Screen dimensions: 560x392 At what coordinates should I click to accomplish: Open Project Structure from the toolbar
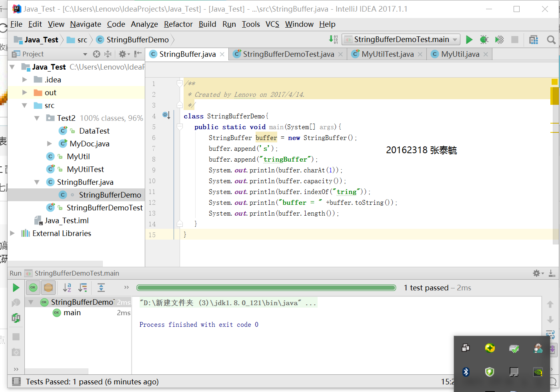click(x=534, y=40)
